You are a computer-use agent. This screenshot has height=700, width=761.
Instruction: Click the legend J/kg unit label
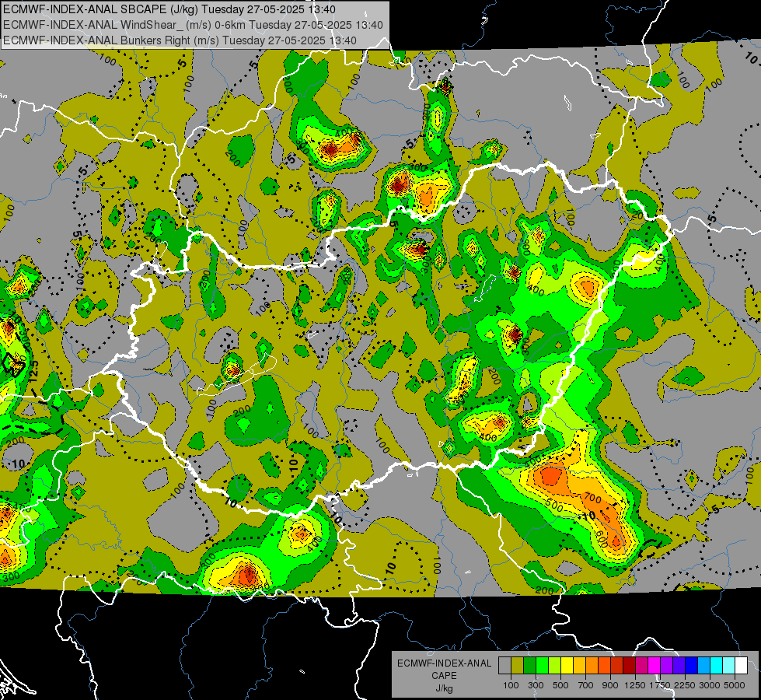coord(444,688)
